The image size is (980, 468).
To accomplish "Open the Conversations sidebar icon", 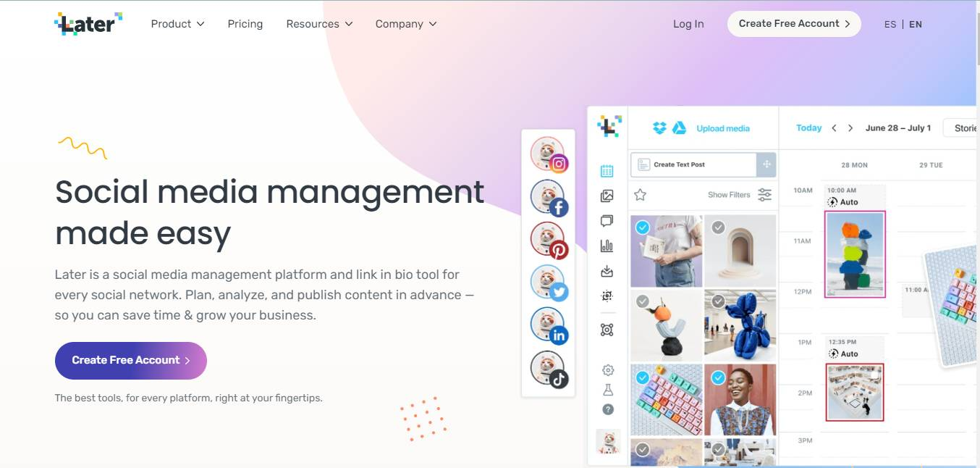I will (607, 221).
